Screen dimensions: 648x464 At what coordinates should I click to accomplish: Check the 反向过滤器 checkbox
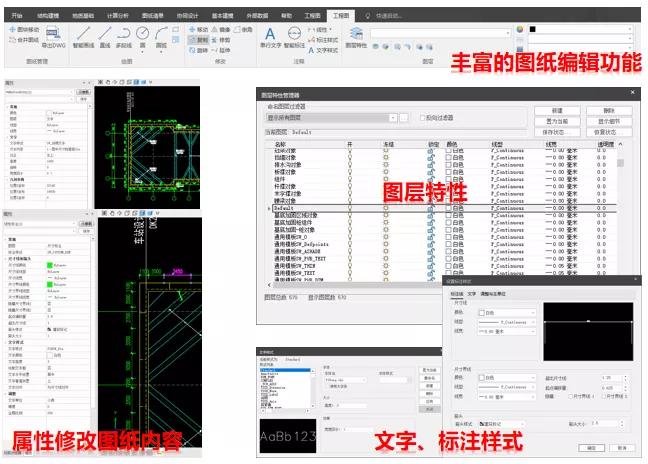[x=422, y=118]
